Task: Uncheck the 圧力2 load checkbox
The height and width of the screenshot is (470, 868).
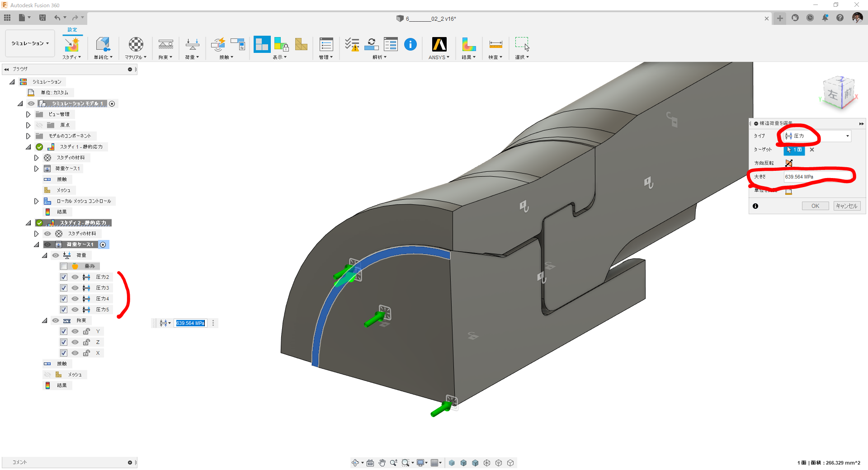Action: pyautogui.click(x=64, y=277)
